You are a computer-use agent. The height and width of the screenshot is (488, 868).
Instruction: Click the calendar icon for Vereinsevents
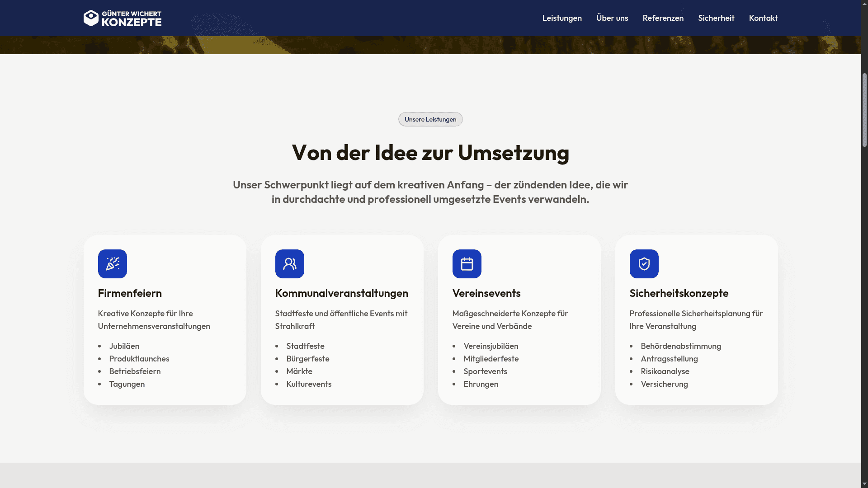click(467, 264)
